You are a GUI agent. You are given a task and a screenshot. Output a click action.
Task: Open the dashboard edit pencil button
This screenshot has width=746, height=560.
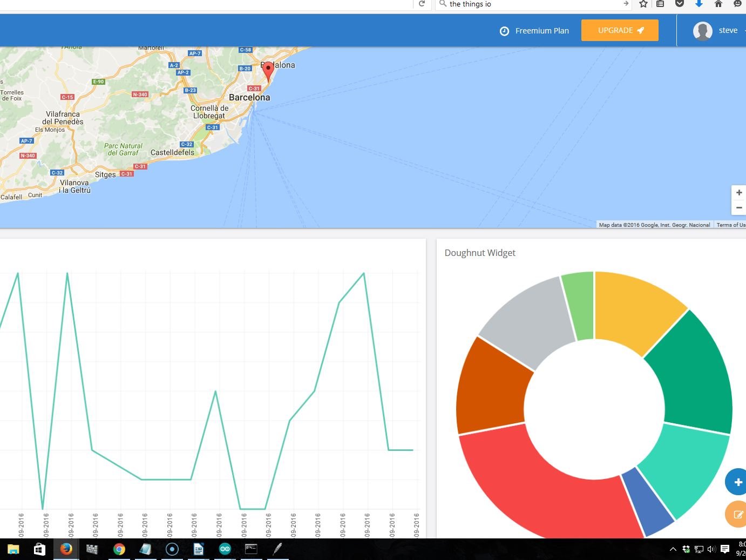pos(736,514)
